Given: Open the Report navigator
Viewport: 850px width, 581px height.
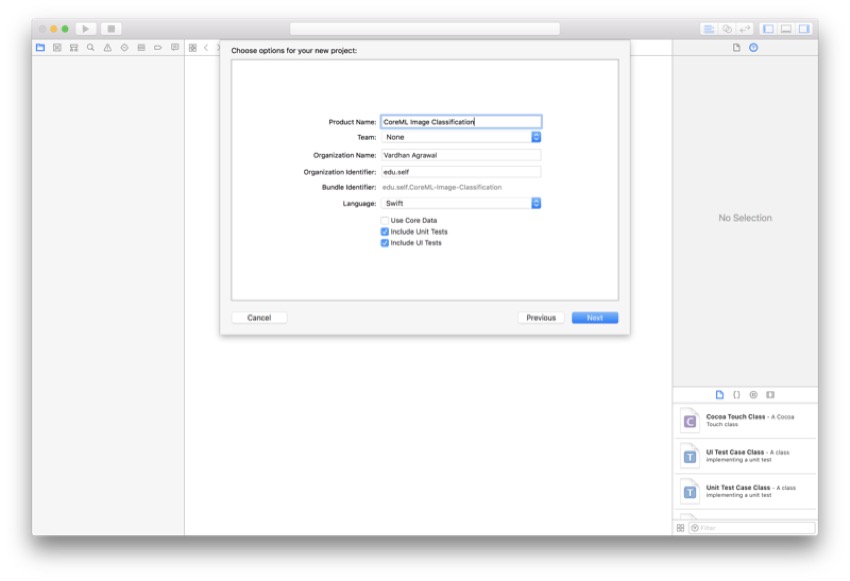Looking at the screenshot, I should pos(176,45).
